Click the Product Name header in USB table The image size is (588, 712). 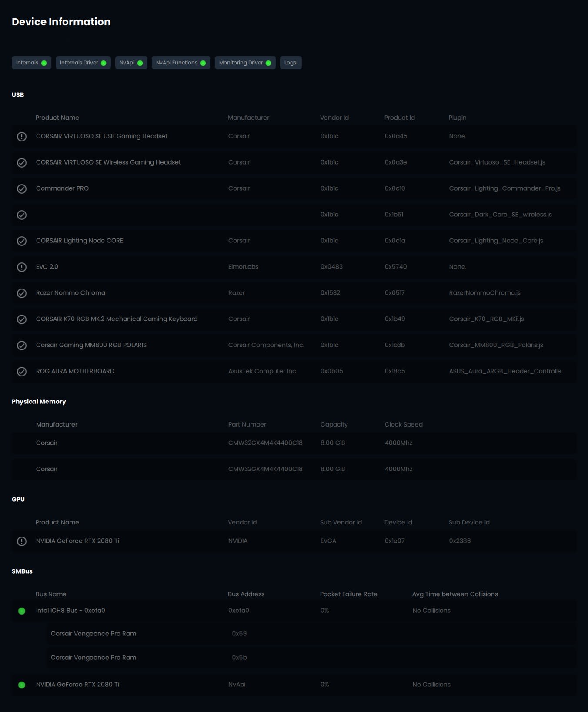57,118
